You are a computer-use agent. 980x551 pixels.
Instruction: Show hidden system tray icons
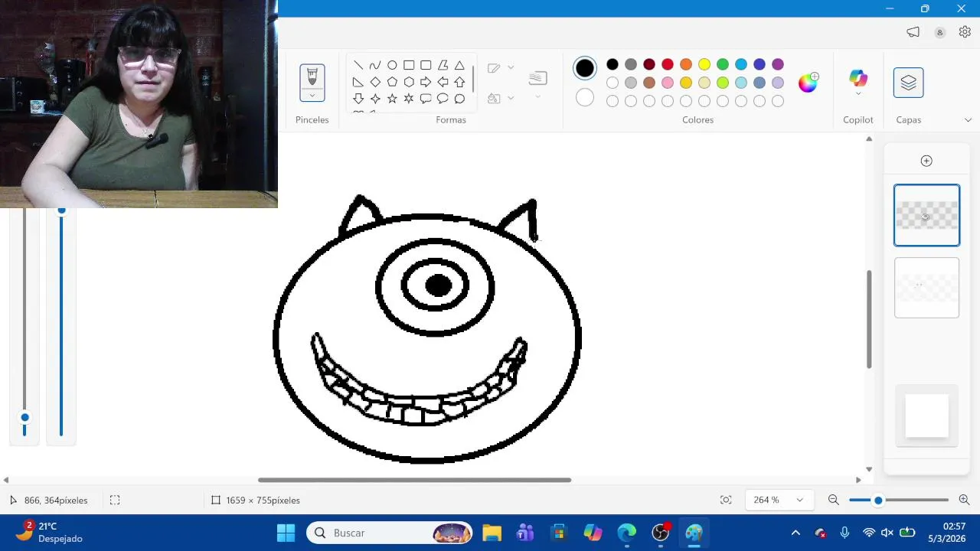795,533
